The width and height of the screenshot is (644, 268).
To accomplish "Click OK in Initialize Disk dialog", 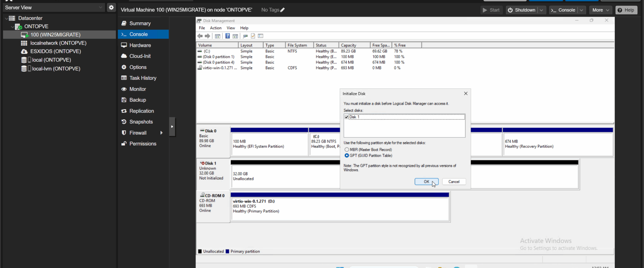I will point(426,182).
